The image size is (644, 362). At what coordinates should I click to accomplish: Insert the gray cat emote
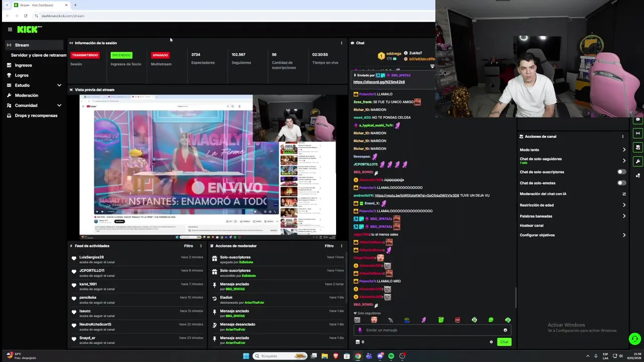[x=357, y=320]
